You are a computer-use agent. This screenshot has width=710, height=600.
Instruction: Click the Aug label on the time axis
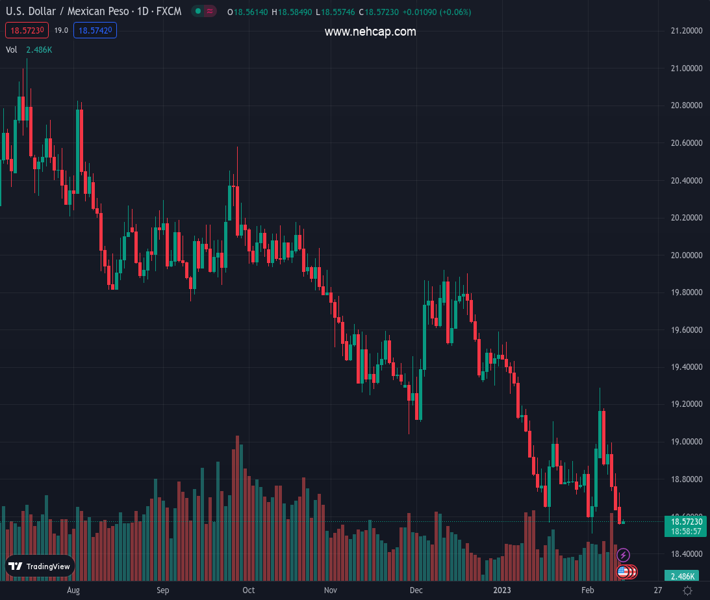73,590
